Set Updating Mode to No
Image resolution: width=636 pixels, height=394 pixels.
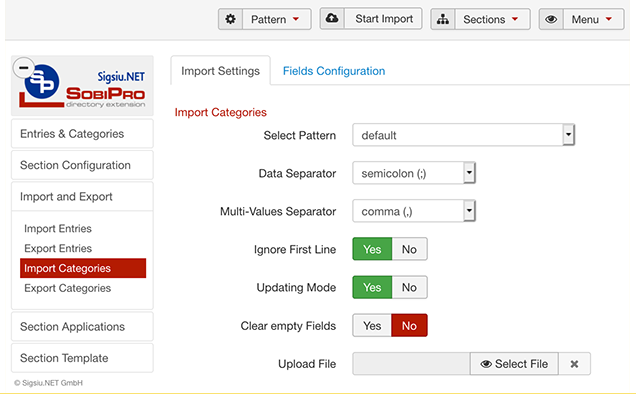coord(409,287)
